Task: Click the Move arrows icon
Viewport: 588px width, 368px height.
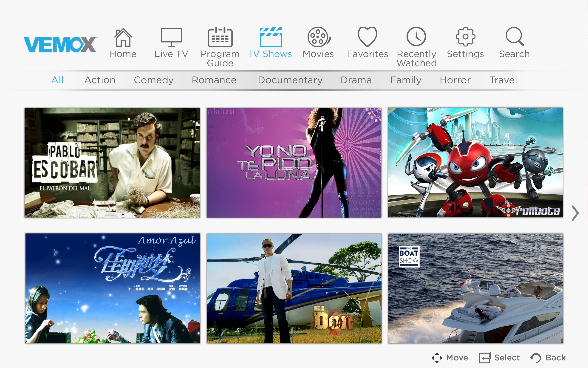Action: tap(437, 358)
